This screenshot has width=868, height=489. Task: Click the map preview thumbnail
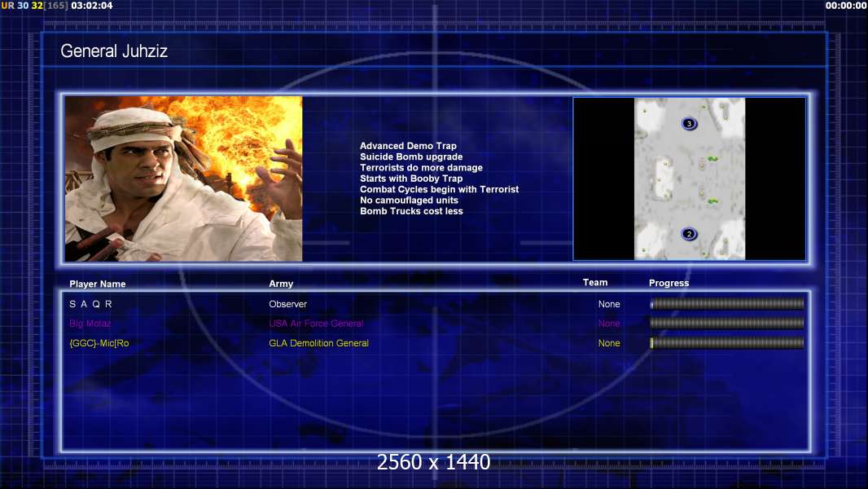coord(689,178)
